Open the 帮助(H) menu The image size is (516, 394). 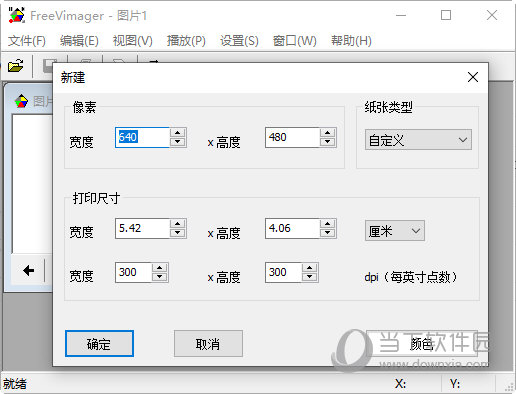351,41
